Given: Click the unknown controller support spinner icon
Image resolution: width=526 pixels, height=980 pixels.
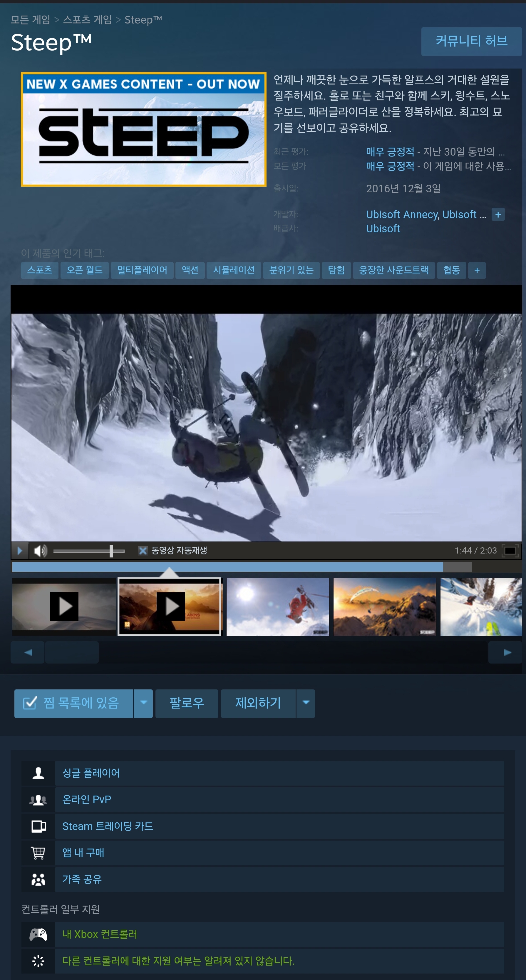Looking at the screenshot, I should coord(38,961).
